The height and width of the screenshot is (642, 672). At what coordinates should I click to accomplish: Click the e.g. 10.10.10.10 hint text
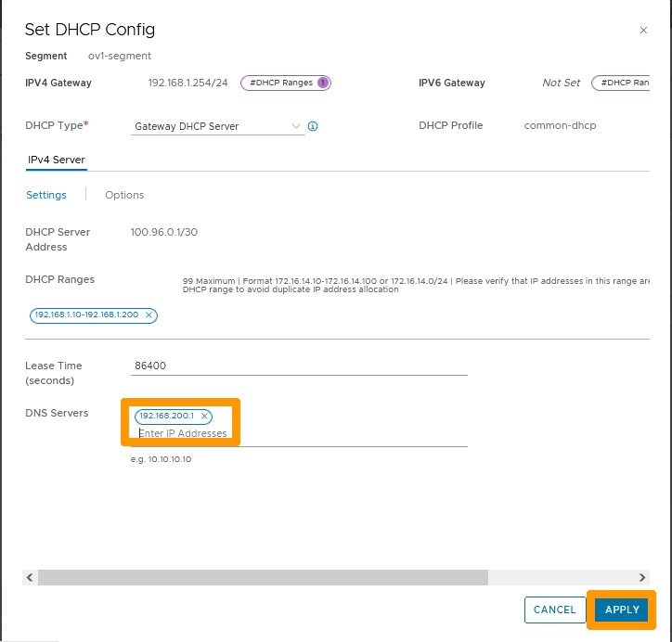click(x=162, y=459)
